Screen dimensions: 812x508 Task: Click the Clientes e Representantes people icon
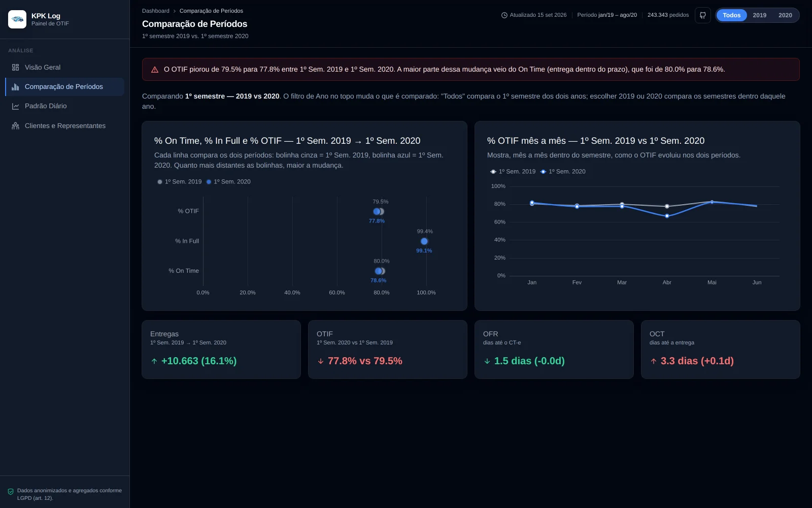pos(15,126)
